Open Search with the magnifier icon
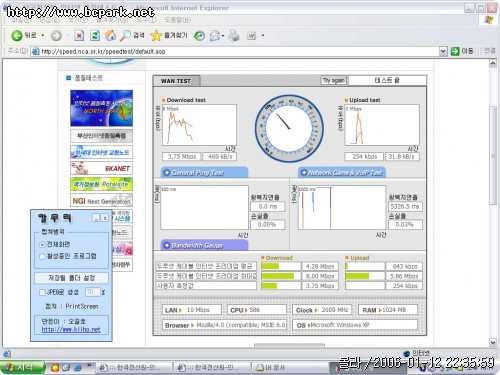 click(125, 35)
